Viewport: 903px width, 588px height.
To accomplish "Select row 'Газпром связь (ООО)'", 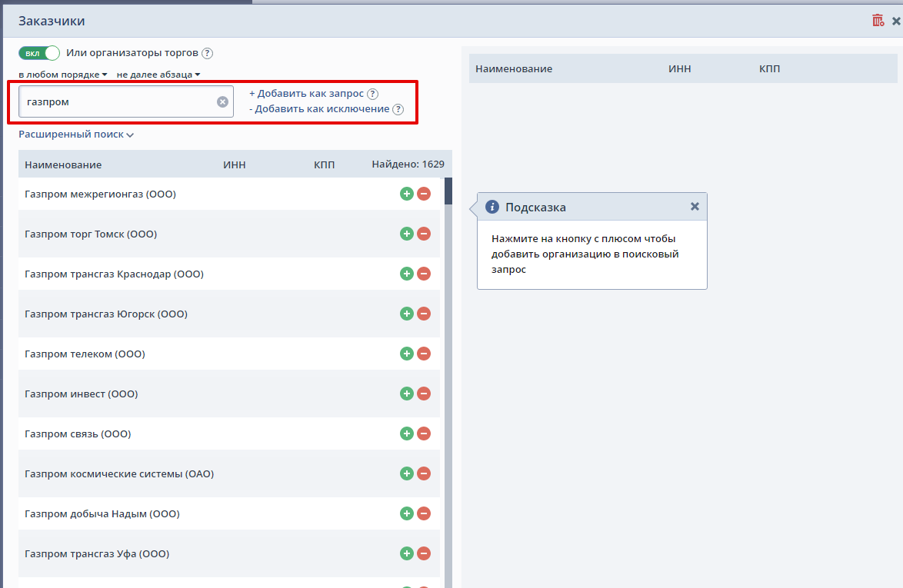I will [x=229, y=434].
